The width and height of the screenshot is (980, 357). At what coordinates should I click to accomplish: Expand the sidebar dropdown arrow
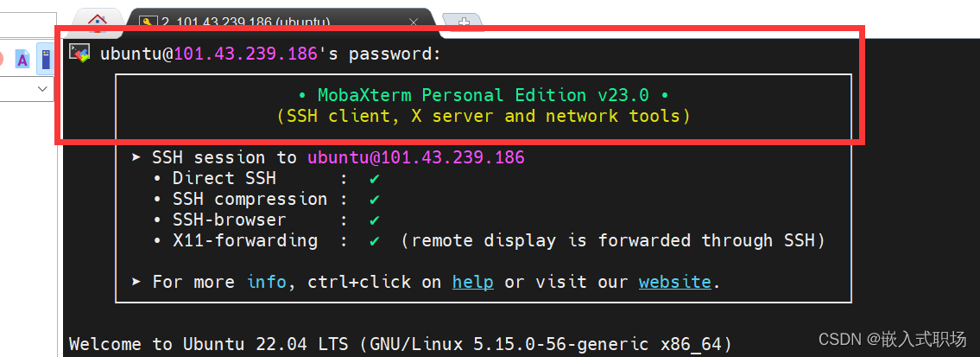42,89
